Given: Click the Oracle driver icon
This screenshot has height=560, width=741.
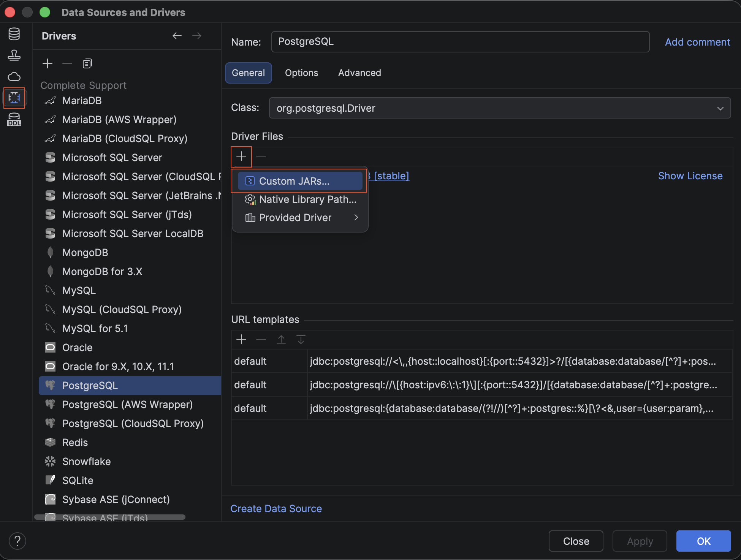Looking at the screenshot, I should point(50,347).
